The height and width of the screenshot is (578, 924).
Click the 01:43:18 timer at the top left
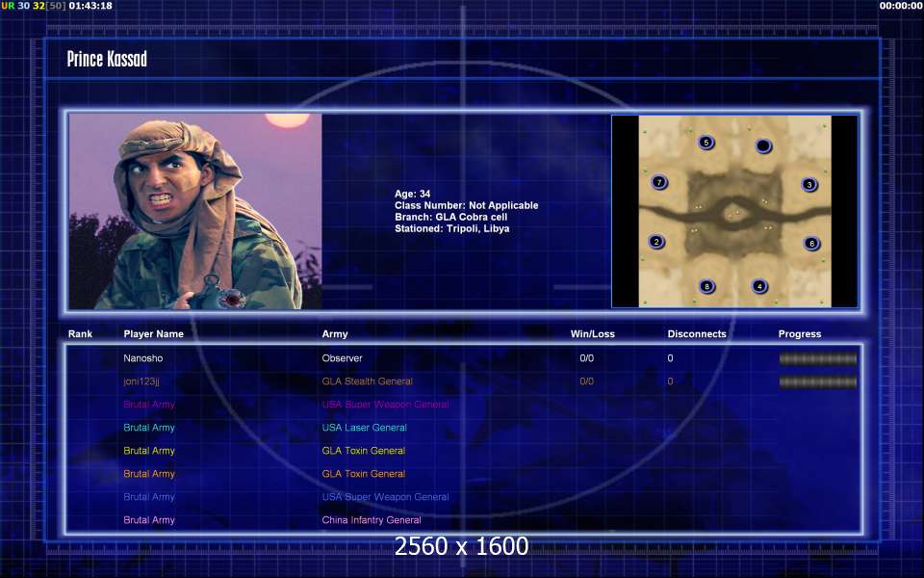point(90,6)
